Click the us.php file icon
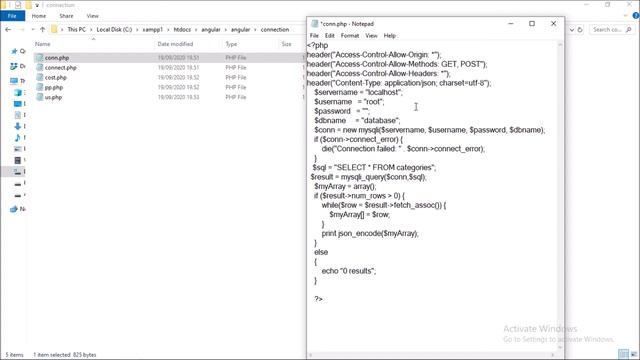 click(40, 97)
